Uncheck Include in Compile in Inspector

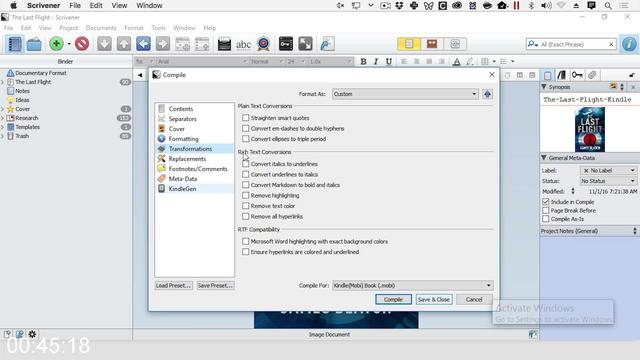[x=546, y=202]
